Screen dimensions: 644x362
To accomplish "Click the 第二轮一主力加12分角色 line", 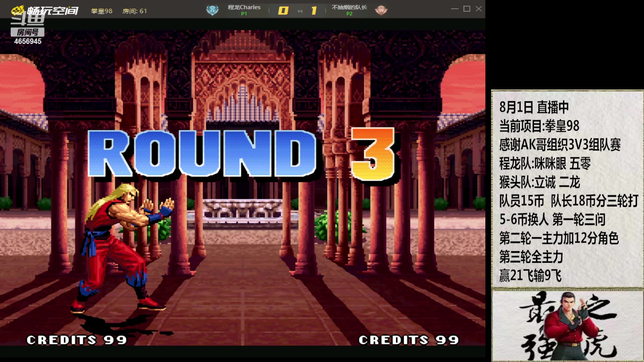I will (559, 238).
